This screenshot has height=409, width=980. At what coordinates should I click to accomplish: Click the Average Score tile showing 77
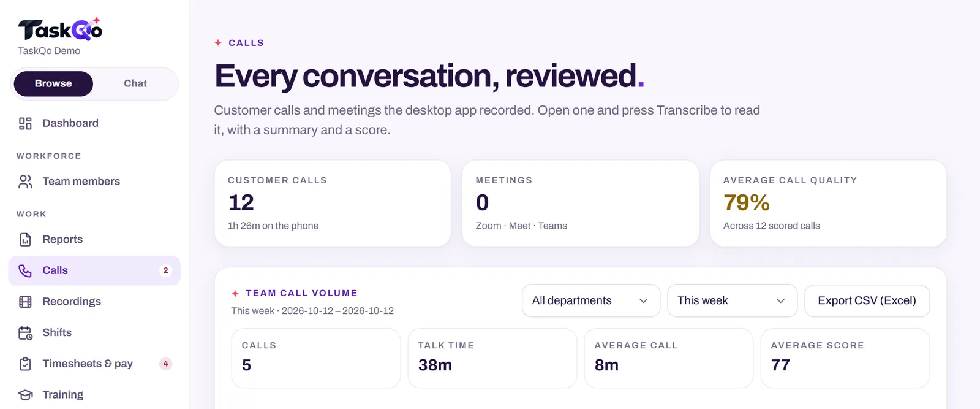[845, 358]
